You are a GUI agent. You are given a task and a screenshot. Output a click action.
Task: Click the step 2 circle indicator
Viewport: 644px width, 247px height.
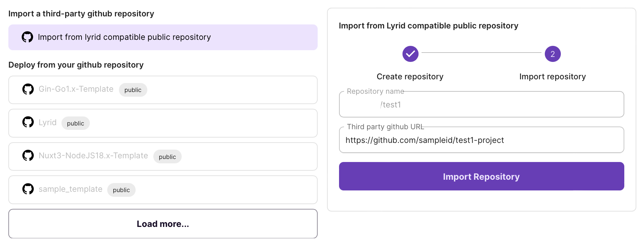click(x=552, y=54)
